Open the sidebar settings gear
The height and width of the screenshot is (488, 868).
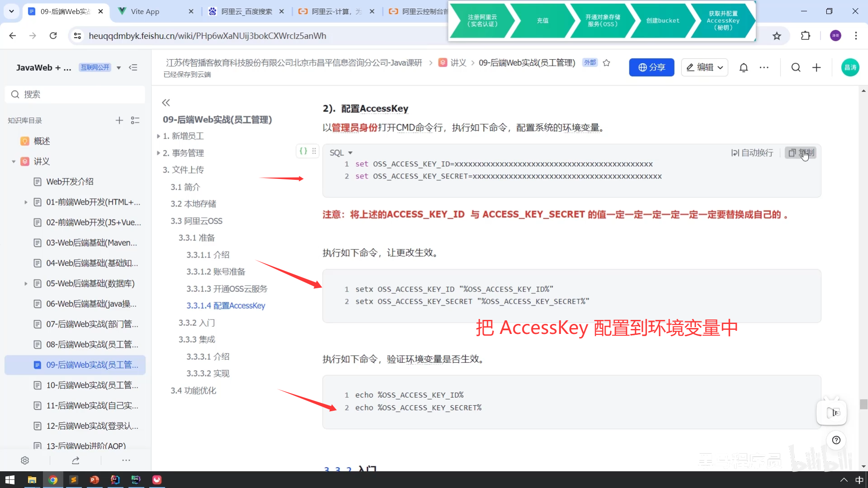click(25, 460)
